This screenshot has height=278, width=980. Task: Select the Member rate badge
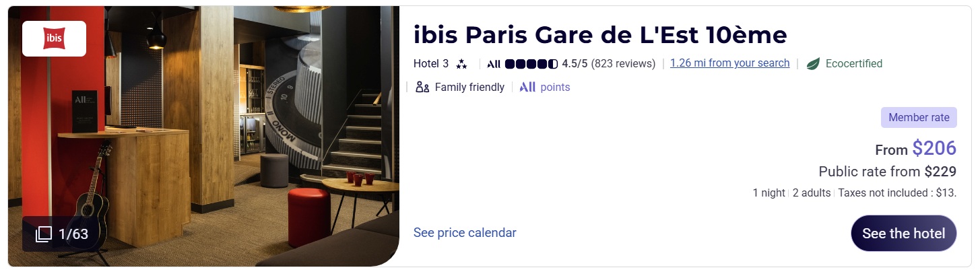tap(919, 117)
